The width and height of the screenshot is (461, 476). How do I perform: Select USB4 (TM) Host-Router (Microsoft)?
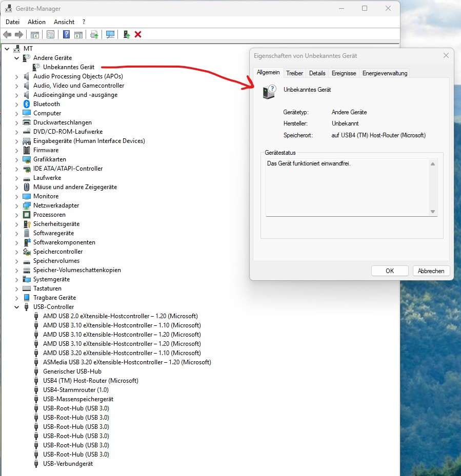(91, 381)
